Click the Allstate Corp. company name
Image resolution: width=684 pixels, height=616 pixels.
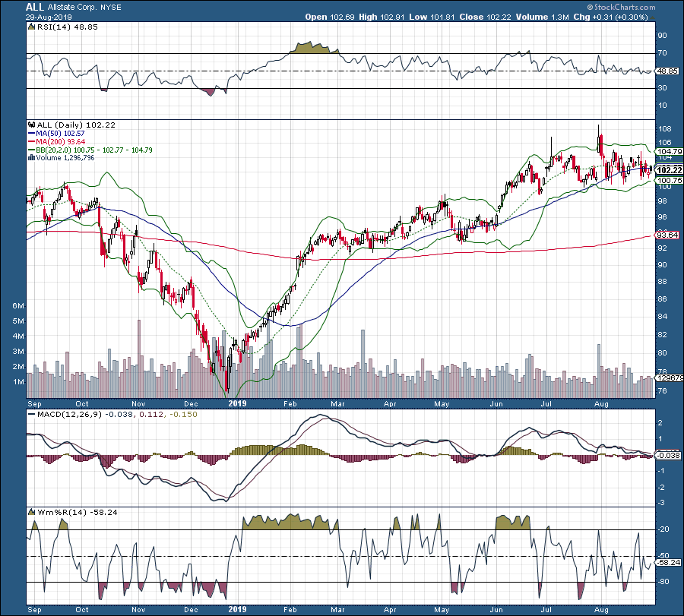(x=72, y=8)
